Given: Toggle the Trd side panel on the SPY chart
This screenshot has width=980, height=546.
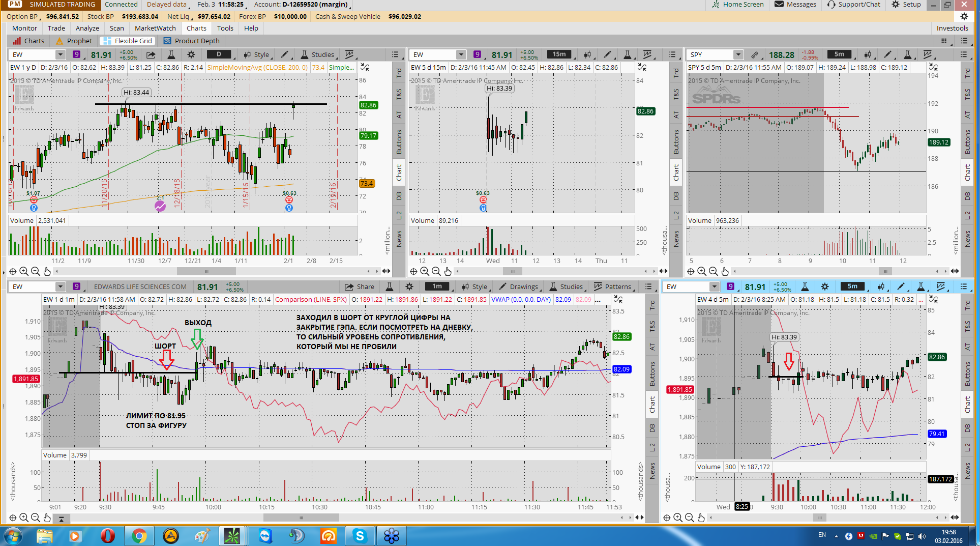Looking at the screenshot, I should click(x=967, y=73).
